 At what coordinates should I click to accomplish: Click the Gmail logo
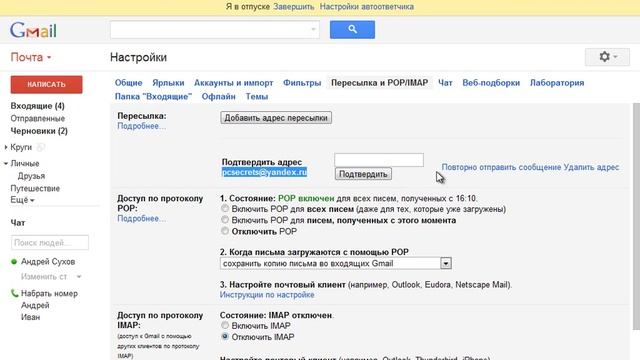33,30
